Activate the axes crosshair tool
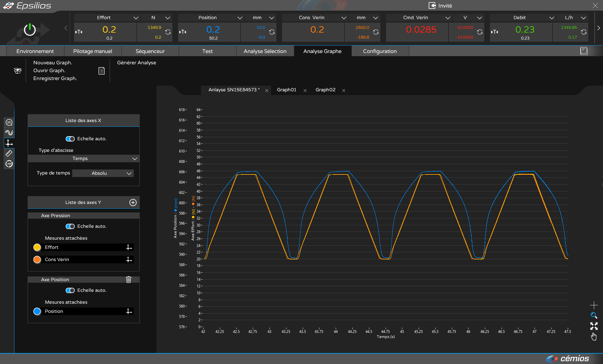The height and width of the screenshot is (364, 603). pyautogui.click(x=9, y=143)
